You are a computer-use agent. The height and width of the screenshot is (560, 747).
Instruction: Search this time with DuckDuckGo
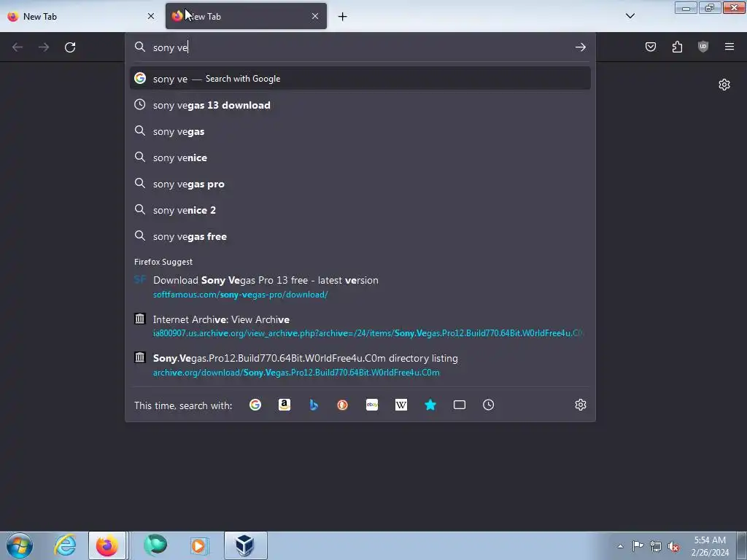coord(343,405)
